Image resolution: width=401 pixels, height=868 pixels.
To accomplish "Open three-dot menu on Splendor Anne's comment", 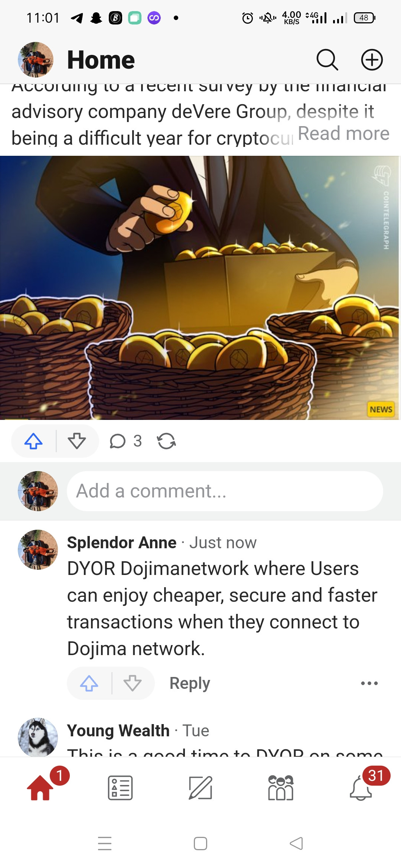I will 369,683.
